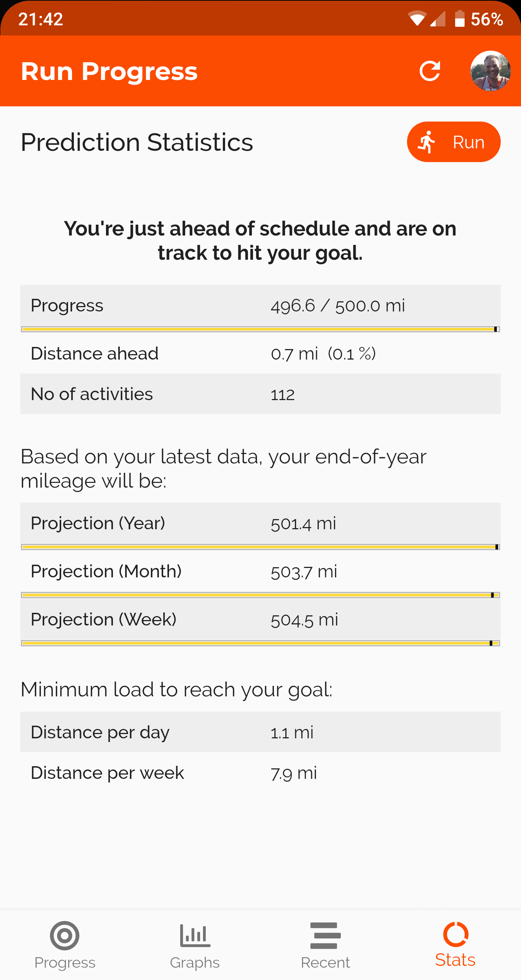521x980 pixels.
Task: Open the Graphs tab
Action: [195, 945]
